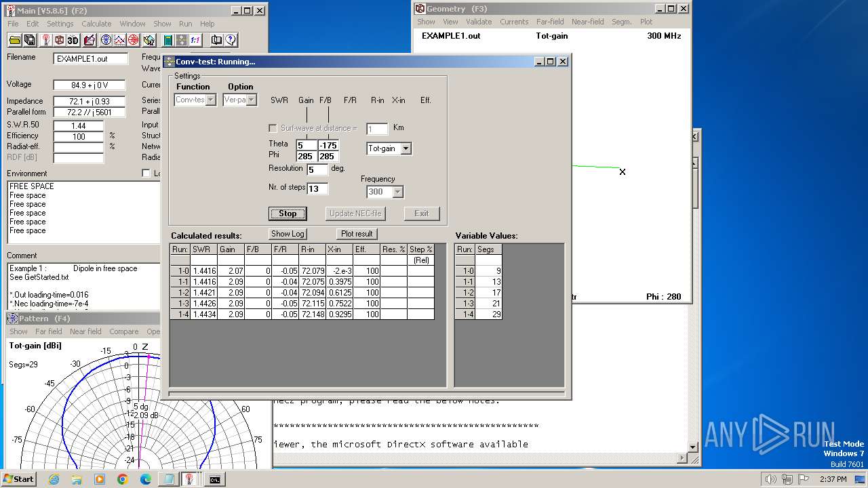This screenshot has height=488, width=868.
Task: Open the file explorer taskbar icon
Action: click(x=77, y=479)
